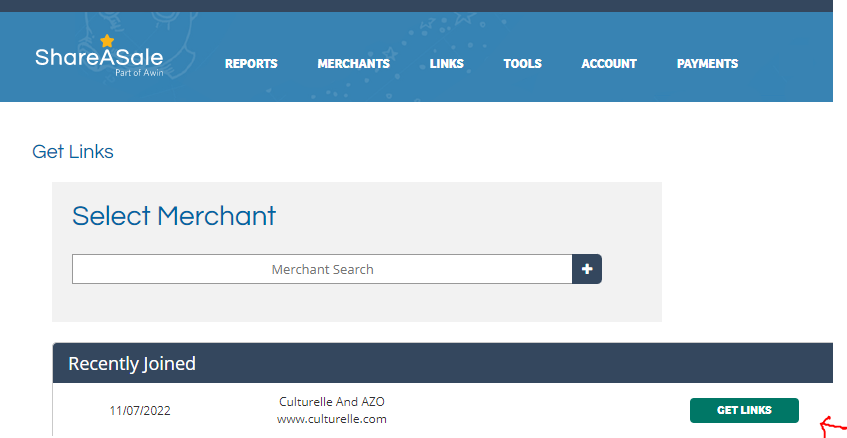Open the Merchants menu
Viewport: 847px width, 438px height.
(x=354, y=64)
